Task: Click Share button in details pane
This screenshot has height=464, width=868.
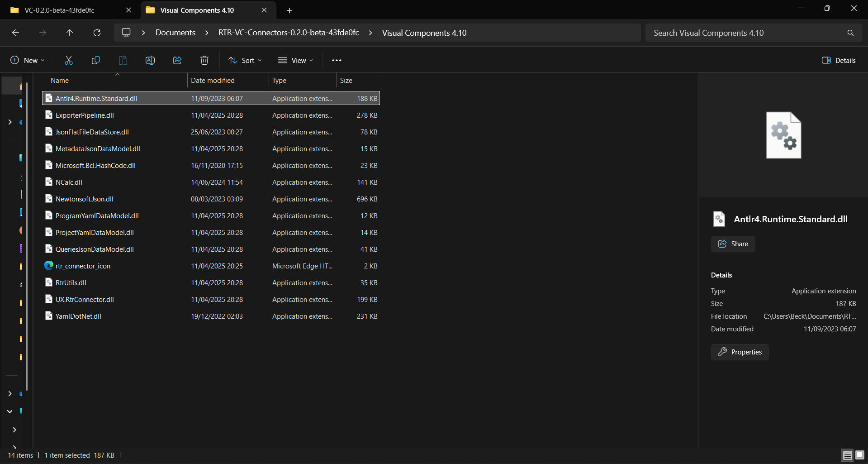Action: (733, 244)
